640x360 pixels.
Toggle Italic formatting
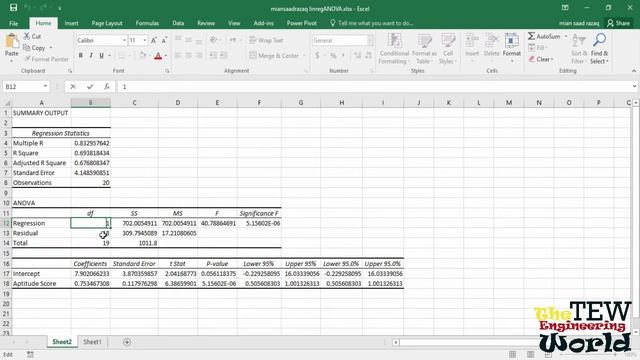(91, 56)
